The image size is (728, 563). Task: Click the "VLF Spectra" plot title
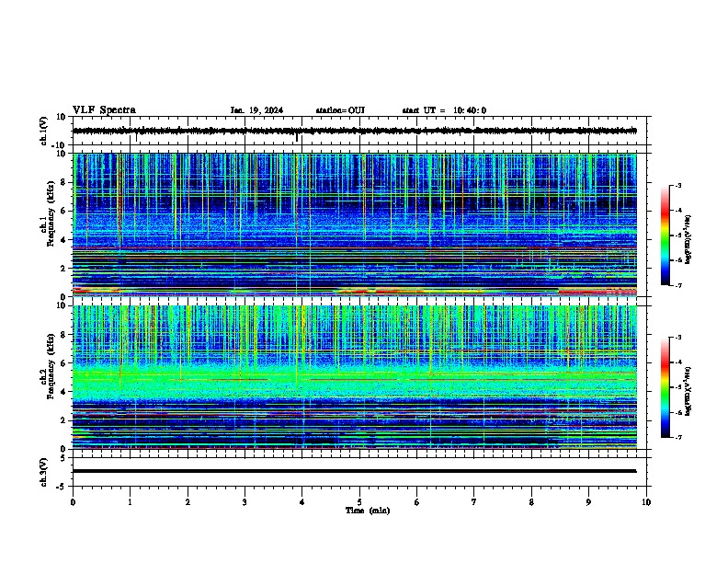(104, 110)
